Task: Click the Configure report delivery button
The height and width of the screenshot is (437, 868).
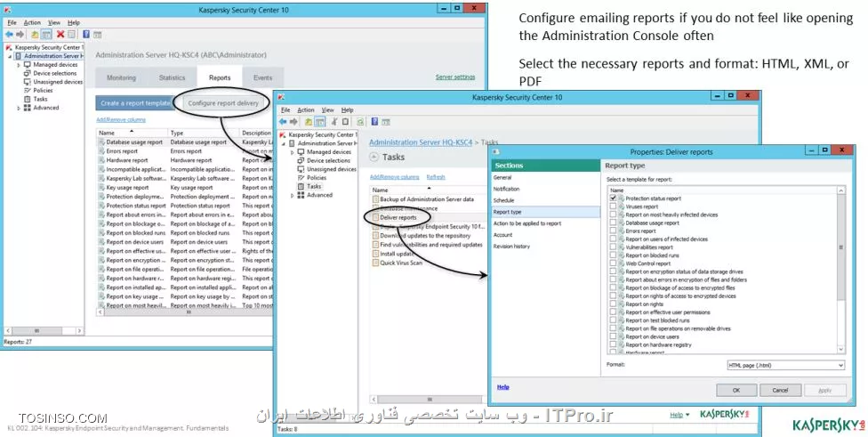Action: click(x=223, y=103)
